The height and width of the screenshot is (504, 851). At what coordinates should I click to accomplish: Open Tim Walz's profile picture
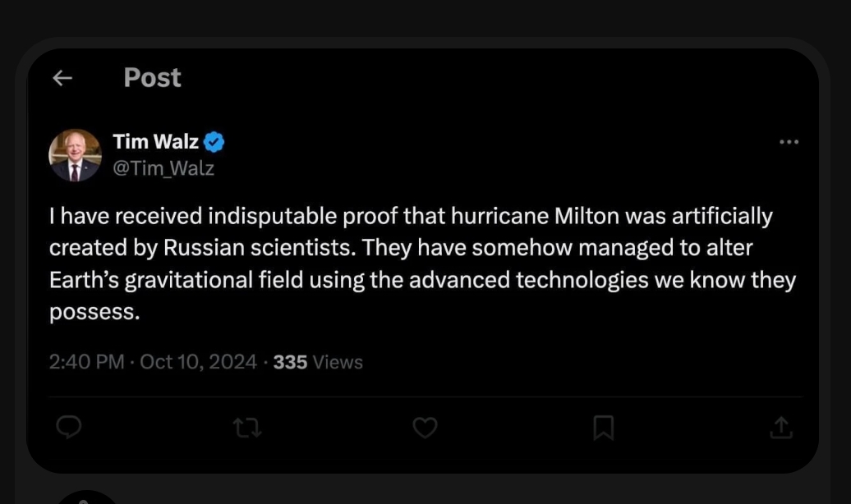point(75,155)
